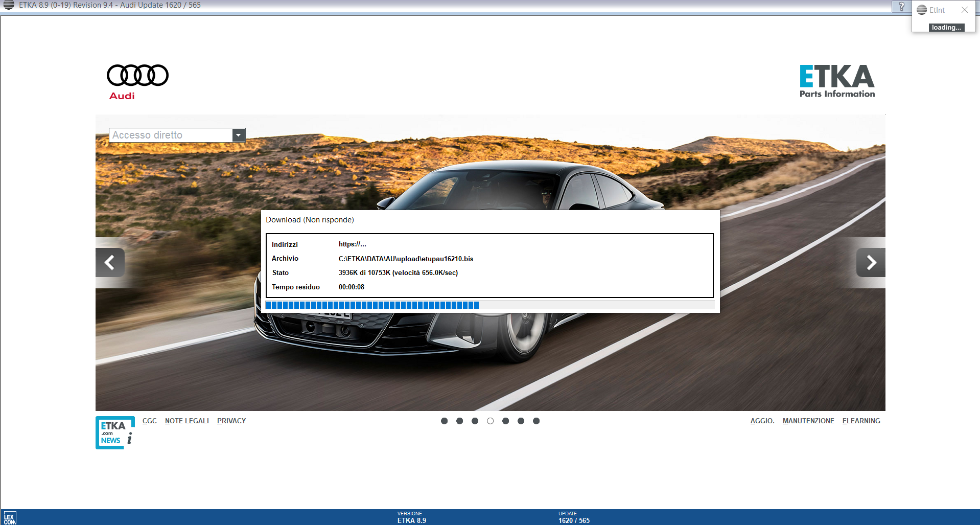Select the fourth (active) carousel dot
The width and height of the screenshot is (980, 525).
[490, 421]
